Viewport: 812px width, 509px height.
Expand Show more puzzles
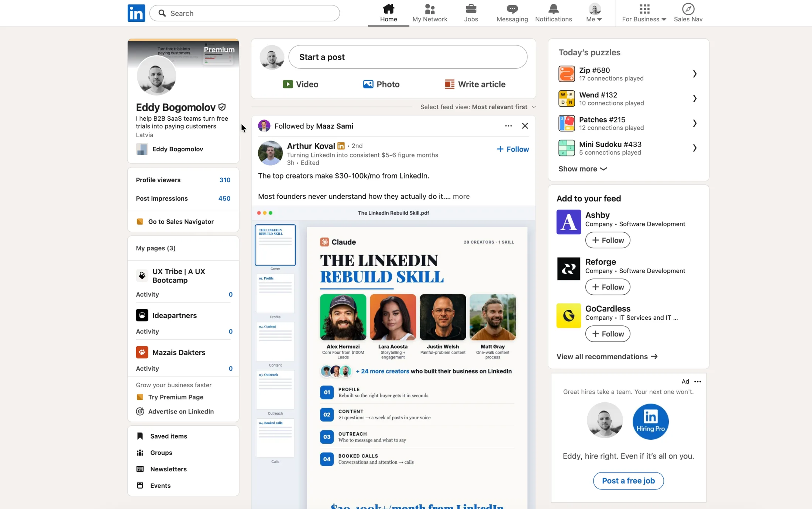582,169
